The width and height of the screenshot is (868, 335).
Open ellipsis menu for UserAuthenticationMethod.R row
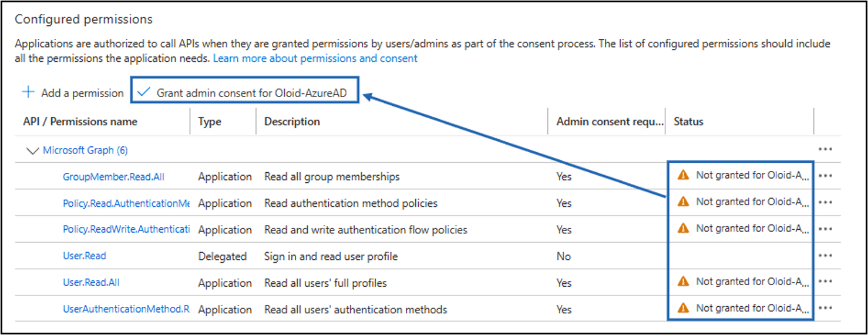pyautogui.click(x=825, y=308)
